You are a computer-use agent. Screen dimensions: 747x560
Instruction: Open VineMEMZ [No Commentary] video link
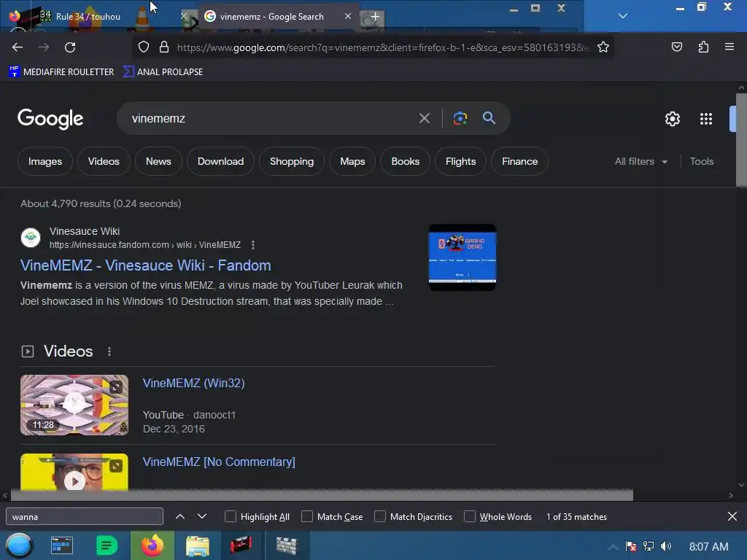click(219, 462)
